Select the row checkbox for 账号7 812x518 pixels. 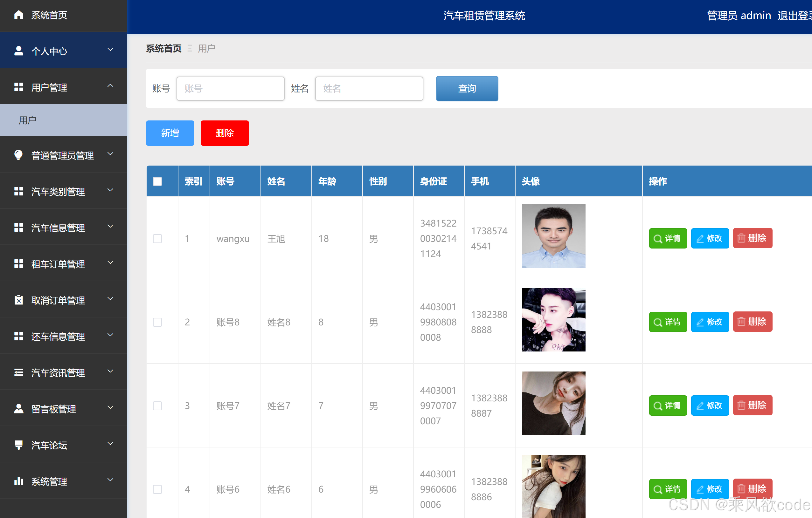(x=157, y=406)
